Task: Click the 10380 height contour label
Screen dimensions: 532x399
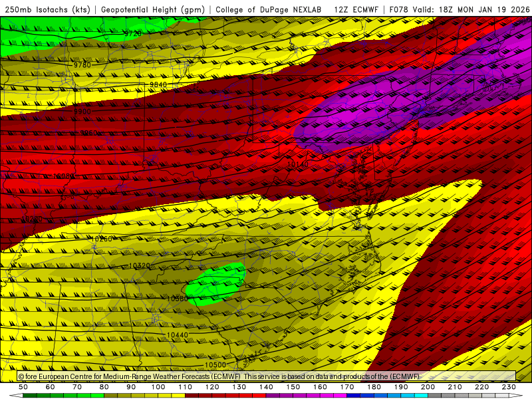Action: [177, 299]
